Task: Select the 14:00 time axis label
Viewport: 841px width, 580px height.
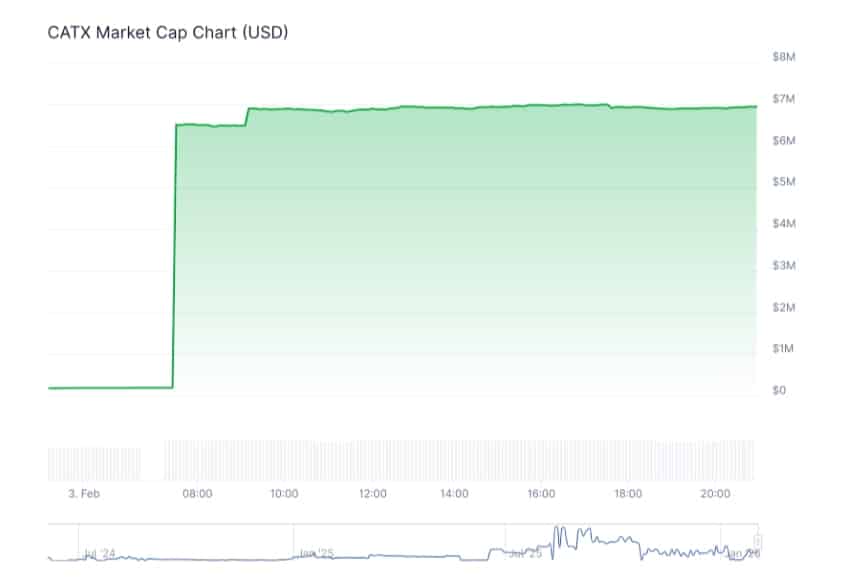Action: (455, 494)
